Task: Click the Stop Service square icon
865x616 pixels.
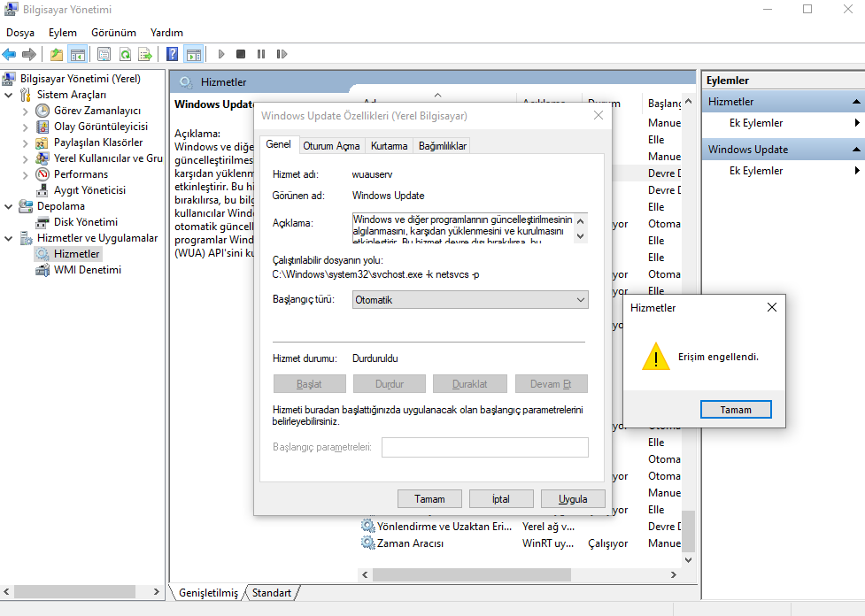Action: [241, 54]
